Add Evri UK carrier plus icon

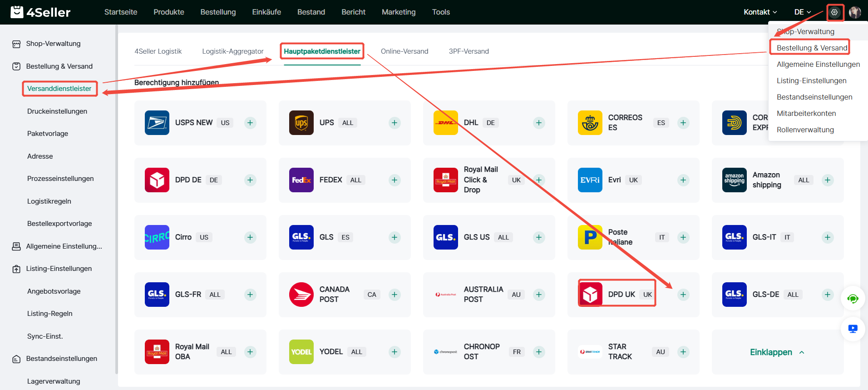click(683, 180)
